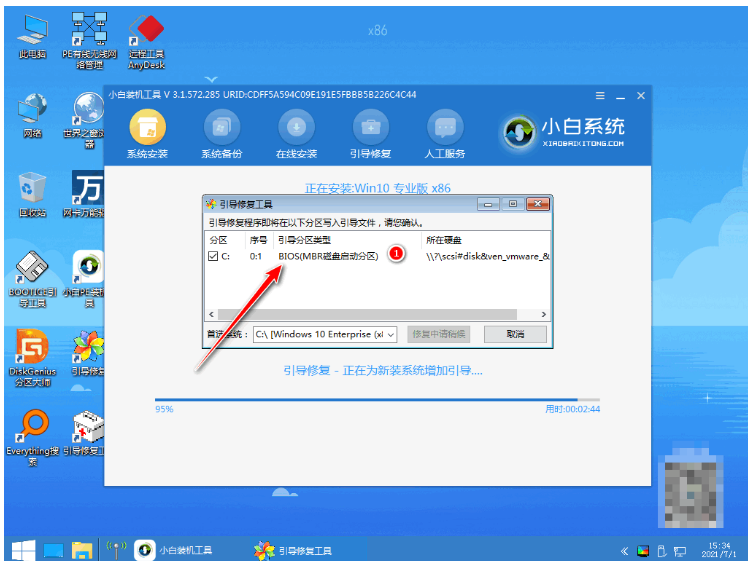The height and width of the screenshot is (561, 748).
Task: Click the 所在硬盘 column header
Action: pyautogui.click(x=486, y=240)
